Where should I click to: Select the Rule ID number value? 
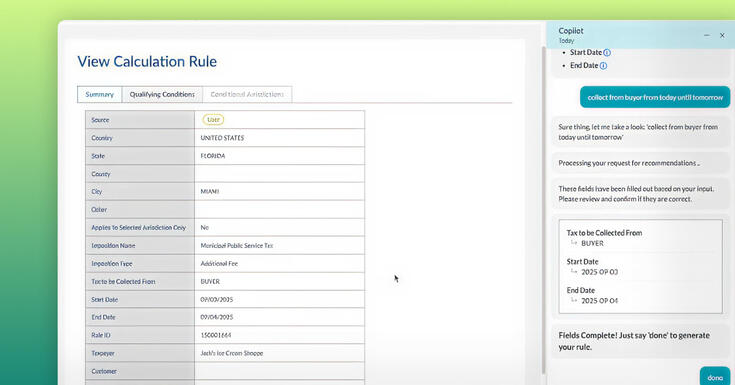pos(216,335)
